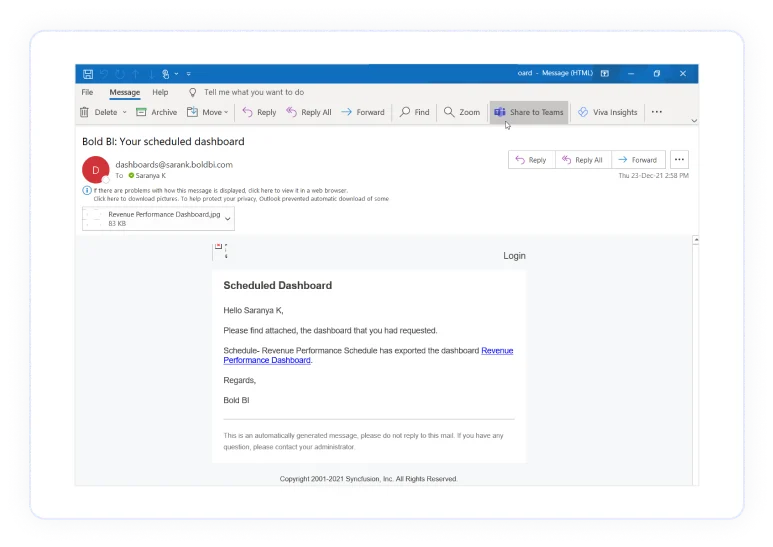
Task: Click the blocked image placeholder in email
Action: click(220, 251)
